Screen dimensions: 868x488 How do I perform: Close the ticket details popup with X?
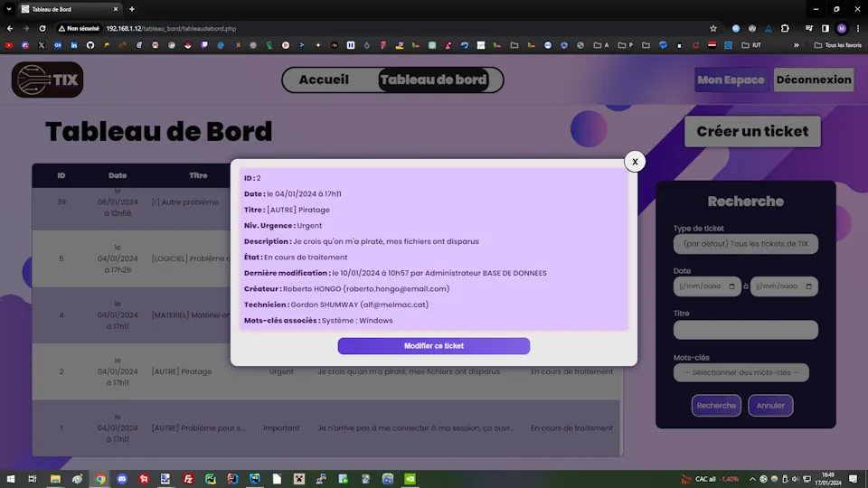pyautogui.click(x=635, y=161)
